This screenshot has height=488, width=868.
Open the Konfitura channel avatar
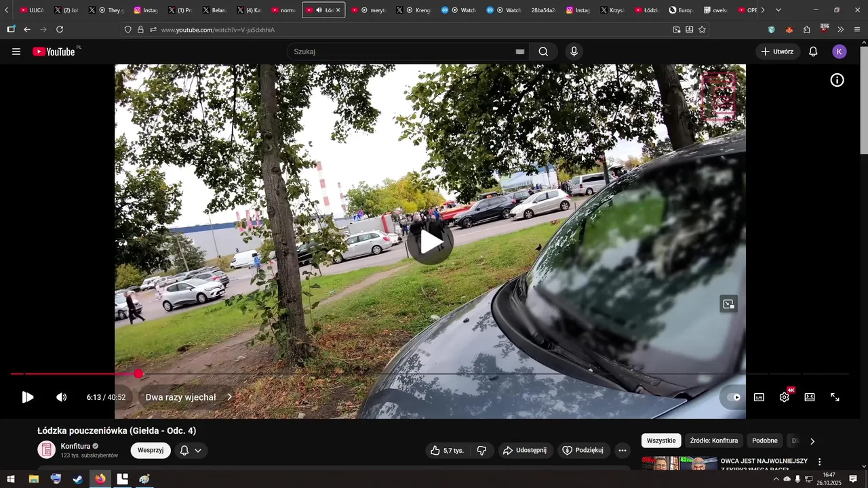[x=46, y=450]
